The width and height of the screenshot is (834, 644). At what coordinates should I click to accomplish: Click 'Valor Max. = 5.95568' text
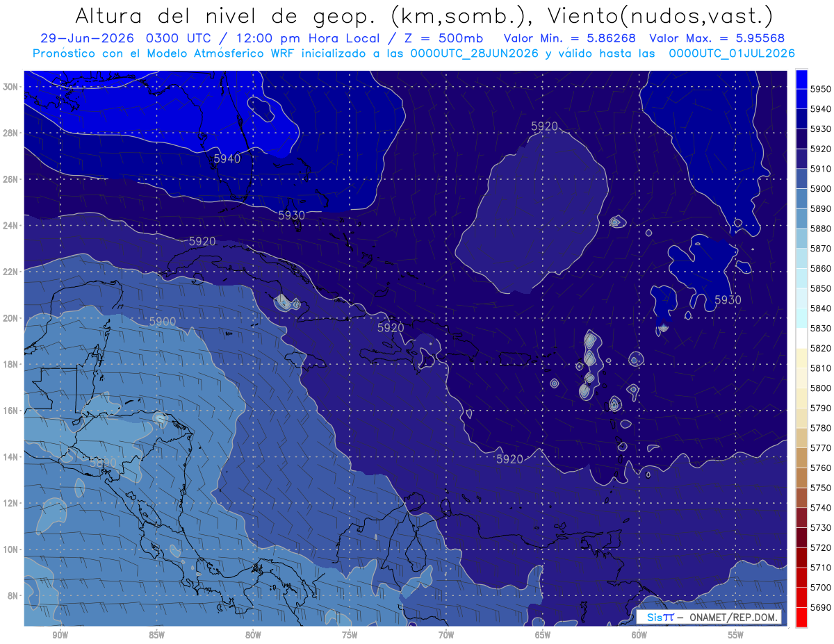point(717,38)
